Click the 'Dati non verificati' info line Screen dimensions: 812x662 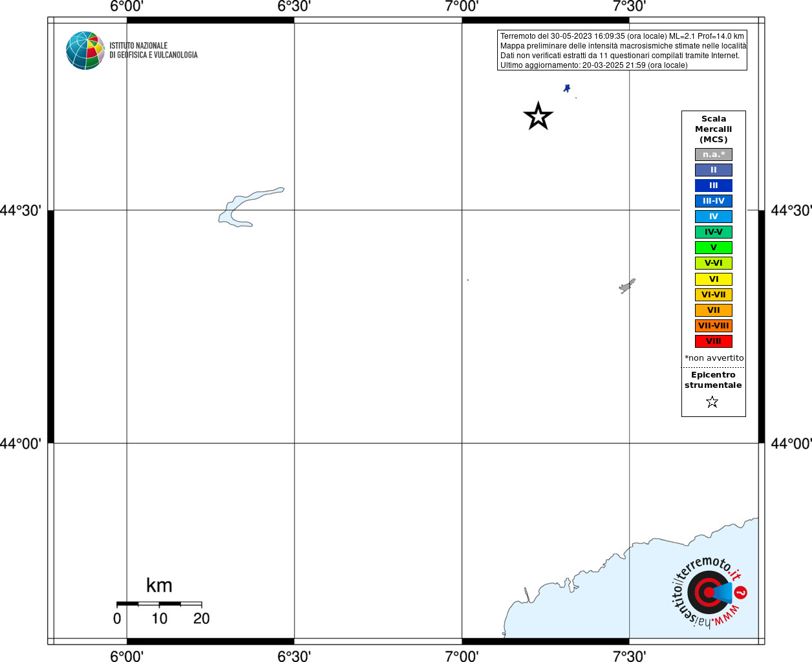(x=620, y=56)
